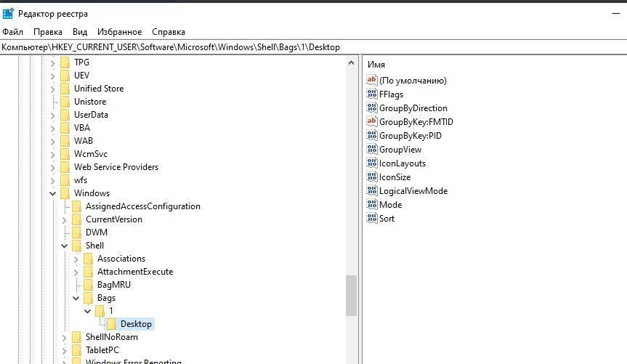Click the Registry Editor app icon in title bar

point(8,13)
